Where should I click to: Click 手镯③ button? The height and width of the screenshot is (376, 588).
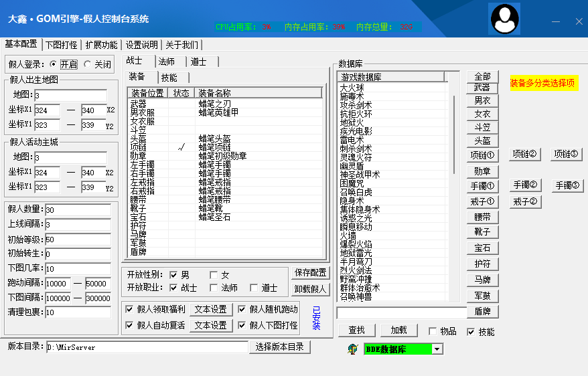pyautogui.click(x=567, y=185)
